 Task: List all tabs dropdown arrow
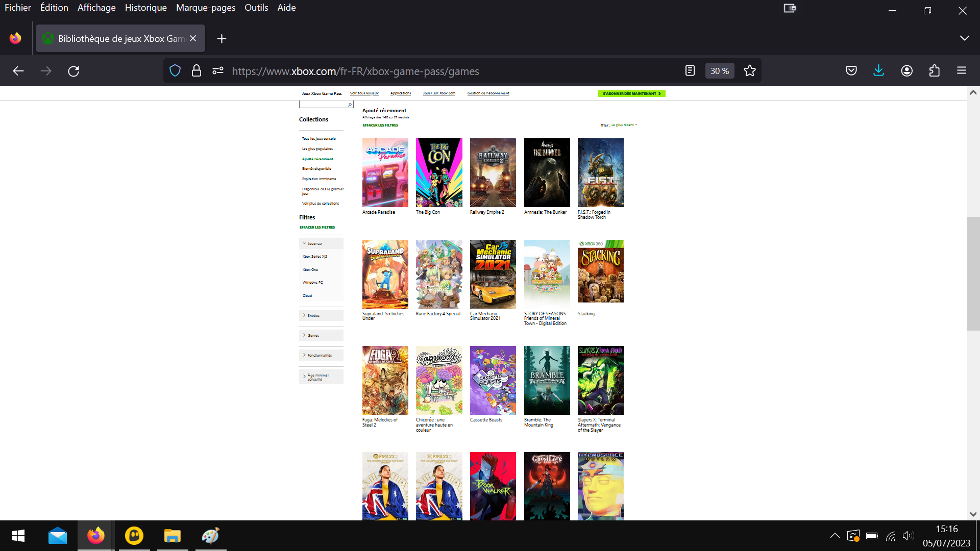coord(964,38)
